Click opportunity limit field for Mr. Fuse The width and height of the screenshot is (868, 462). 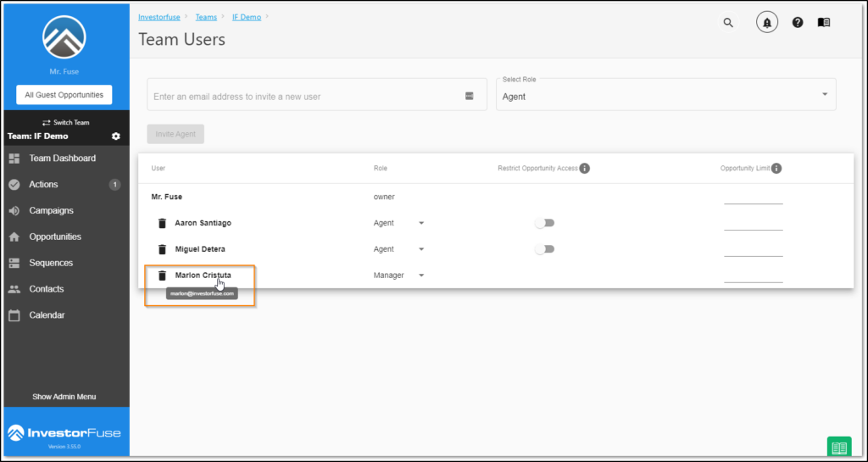coord(754,198)
